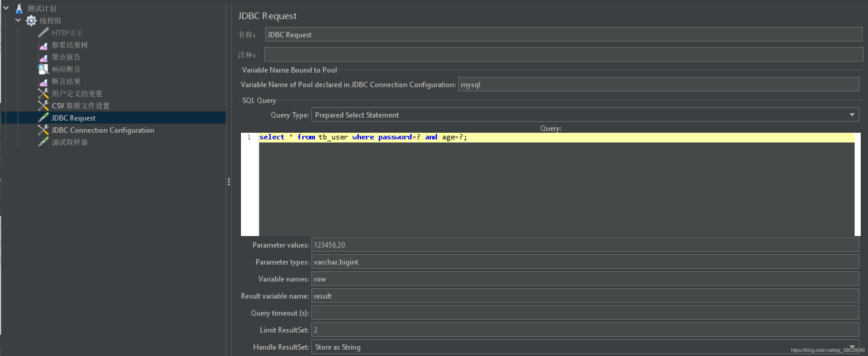Select 线程组 in the tree
Image resolution: width=868 pixels, height=356 pixels.
(x=50, y=21)
